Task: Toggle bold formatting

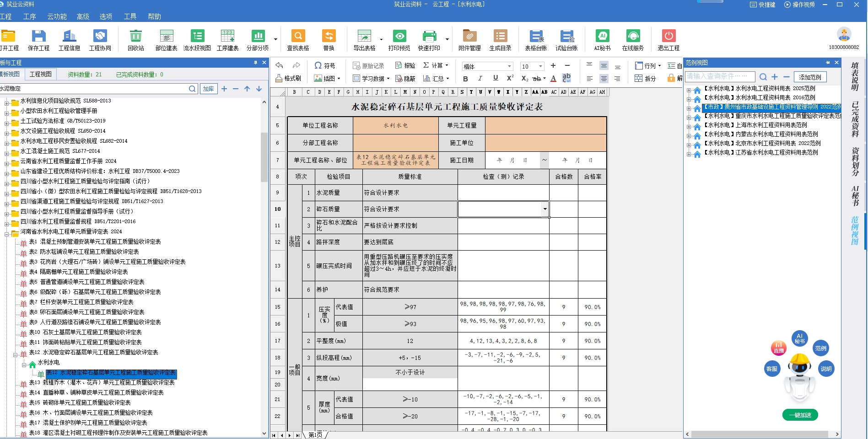Action: coord(465,79)
